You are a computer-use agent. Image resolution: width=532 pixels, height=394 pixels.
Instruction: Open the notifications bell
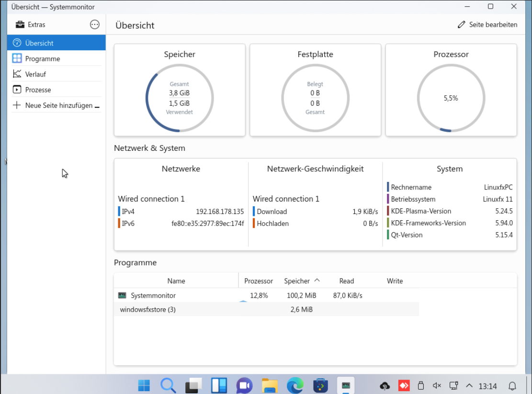click(512, 386)
